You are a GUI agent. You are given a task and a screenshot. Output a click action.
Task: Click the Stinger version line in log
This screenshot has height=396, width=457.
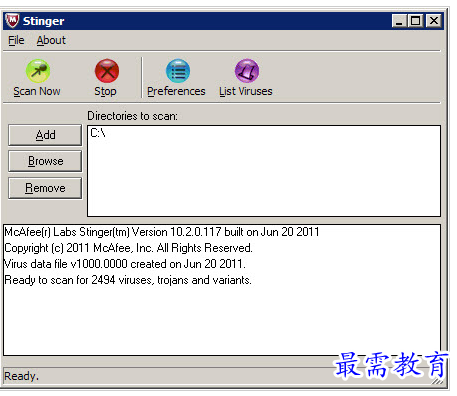[162, 232]
